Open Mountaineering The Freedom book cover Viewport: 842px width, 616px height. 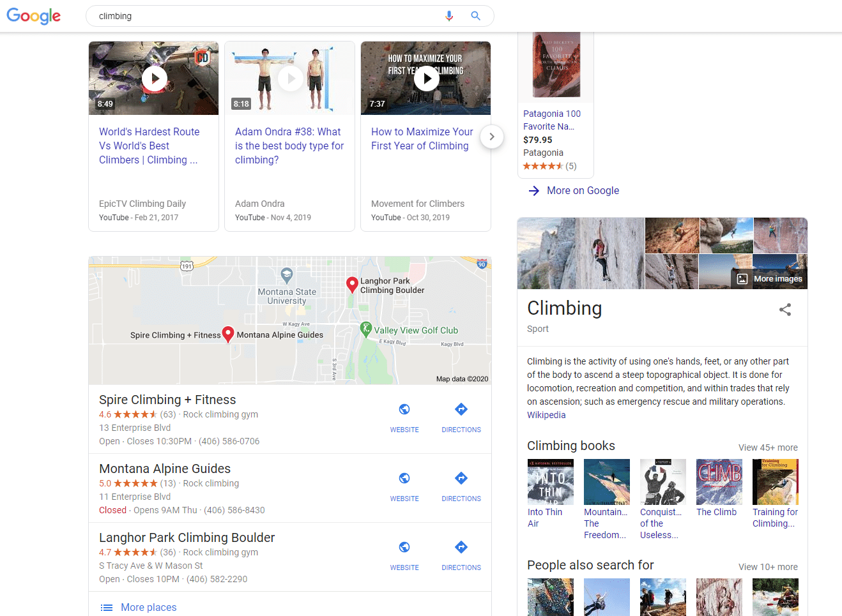coord(607,482)
